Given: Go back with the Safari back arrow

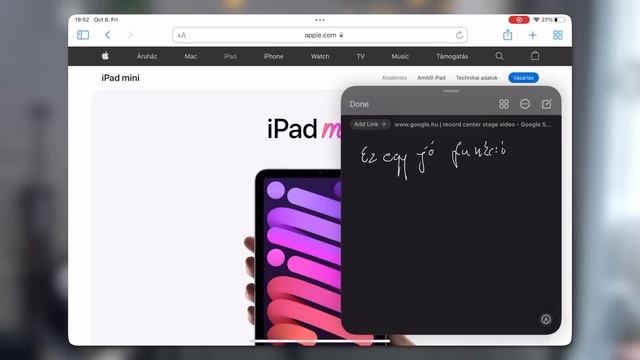Looking at the screenshot, I should click(108, 35).
